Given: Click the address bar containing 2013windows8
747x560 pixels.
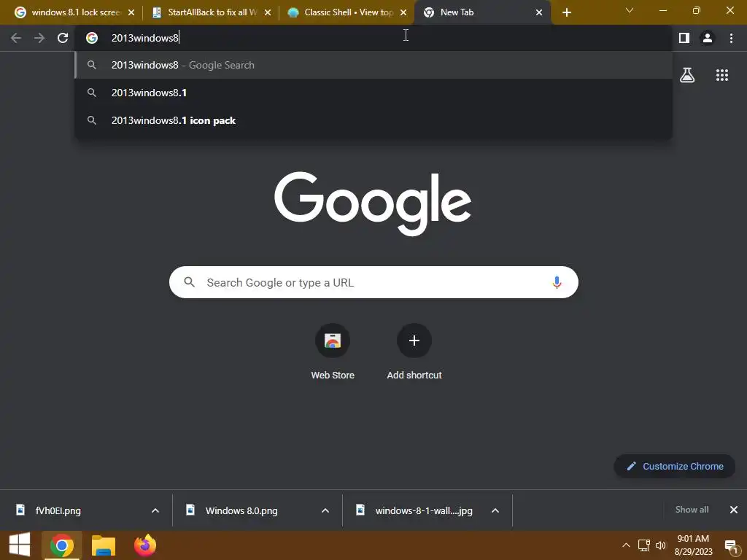Looking at the screenshot, I should (373, 38).
